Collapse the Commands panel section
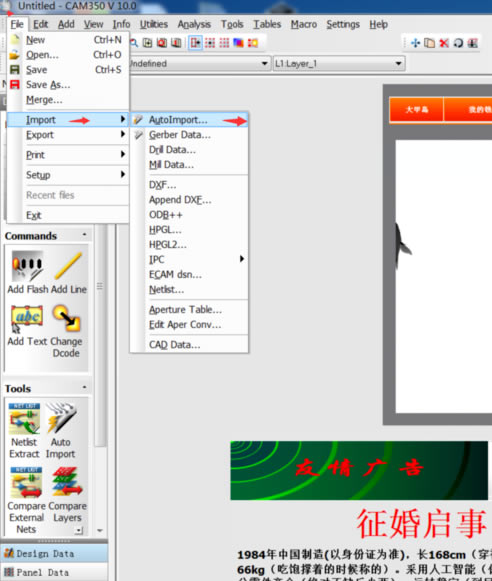Image resolution: width=492 pixels, height=581 pixels. click(x=84, y=235)
